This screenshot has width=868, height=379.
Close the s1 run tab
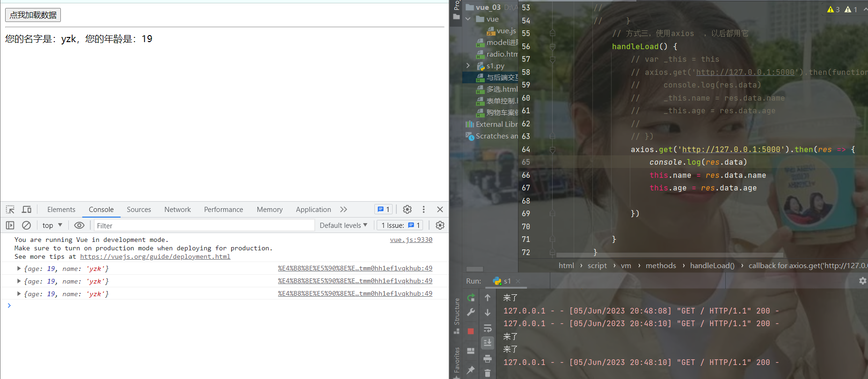click(518, 282)
